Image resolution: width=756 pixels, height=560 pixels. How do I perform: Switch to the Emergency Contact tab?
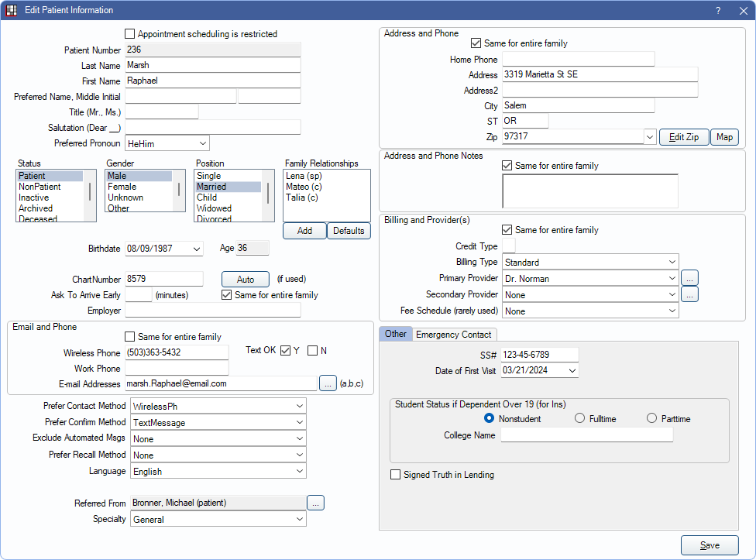click(454, 335)
